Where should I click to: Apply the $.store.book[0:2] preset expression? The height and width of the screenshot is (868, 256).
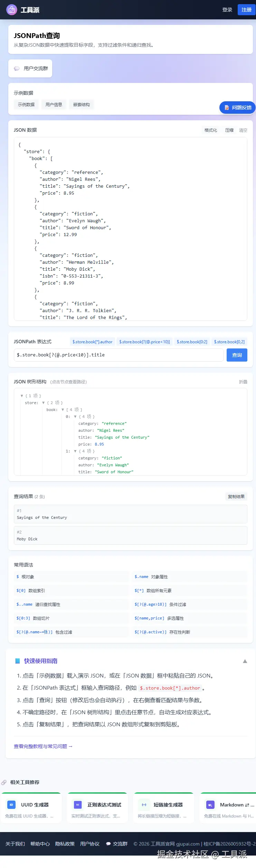(x=192, y=342)
